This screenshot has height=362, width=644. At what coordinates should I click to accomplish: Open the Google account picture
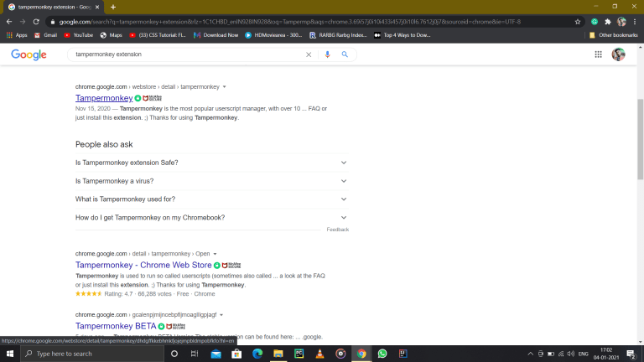tap(618, 54)
